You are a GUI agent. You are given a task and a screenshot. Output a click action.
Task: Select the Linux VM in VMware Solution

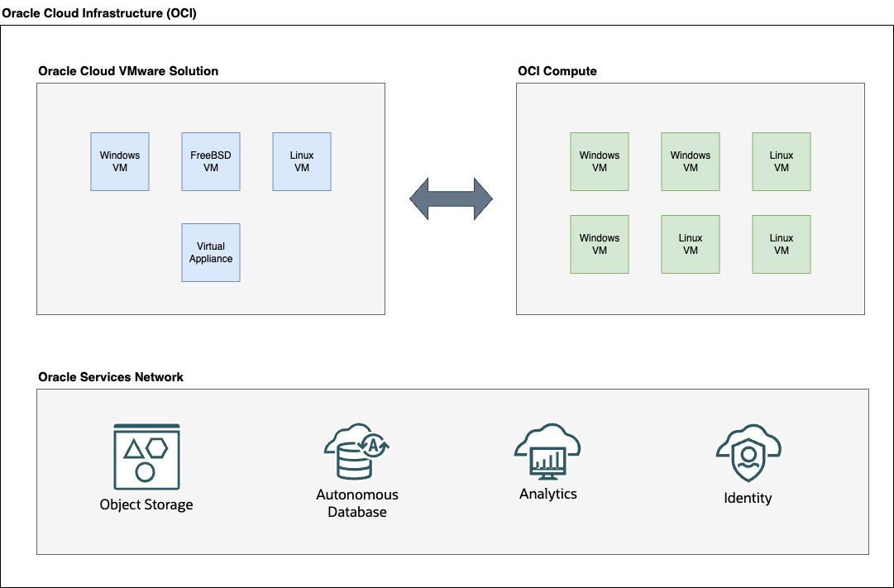coord(301,161)
